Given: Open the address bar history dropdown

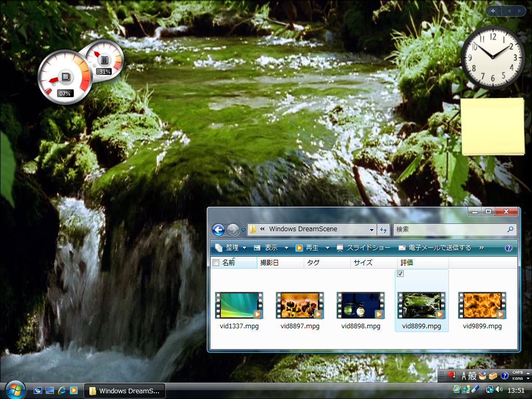Looking at the screenshot, I should click(x=372, y=230).
